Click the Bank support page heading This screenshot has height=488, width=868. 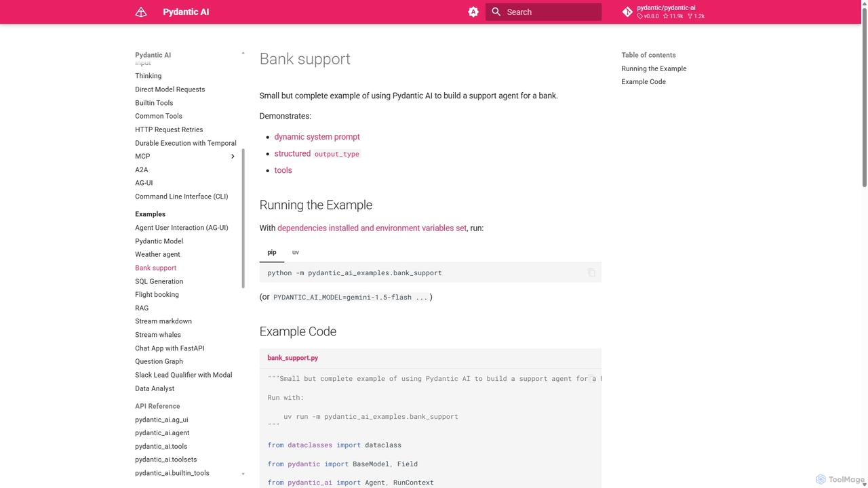[305, 59]
